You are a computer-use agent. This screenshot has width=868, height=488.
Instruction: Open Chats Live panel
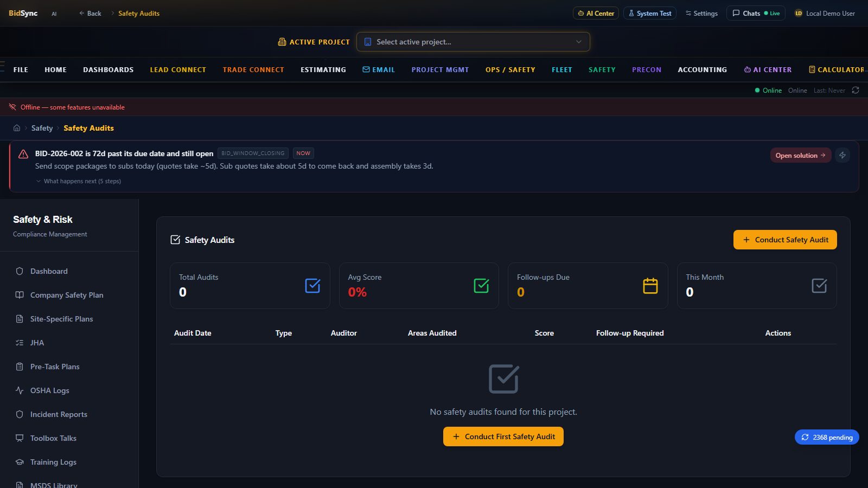click(756, 13)
